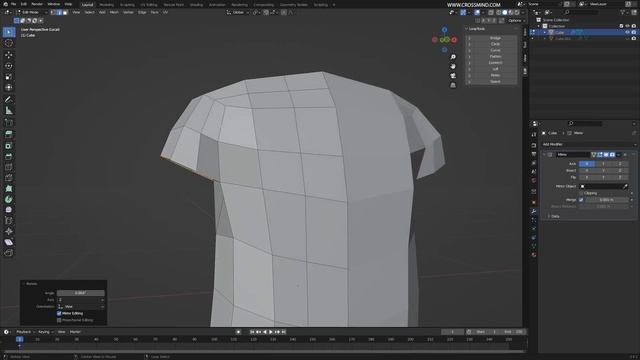Adjust the Rotate Angle value slider
This screenshot has width=640, height=360.
[81, 293]
